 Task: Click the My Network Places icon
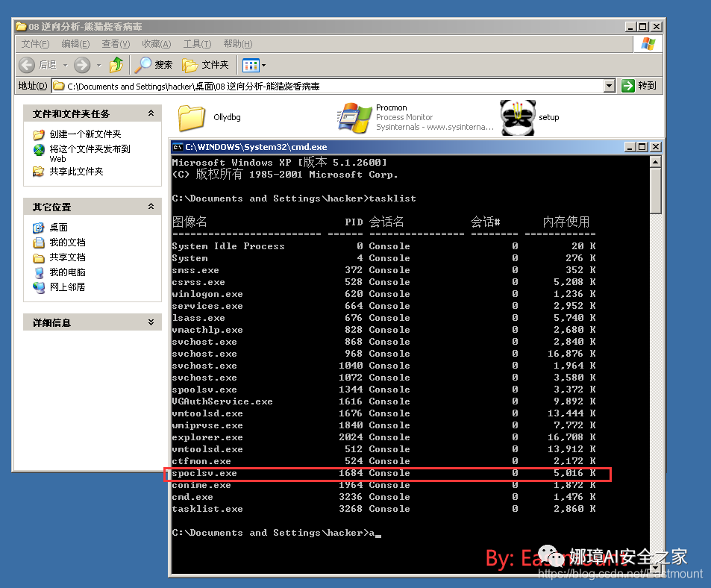[x=39, y=287]
